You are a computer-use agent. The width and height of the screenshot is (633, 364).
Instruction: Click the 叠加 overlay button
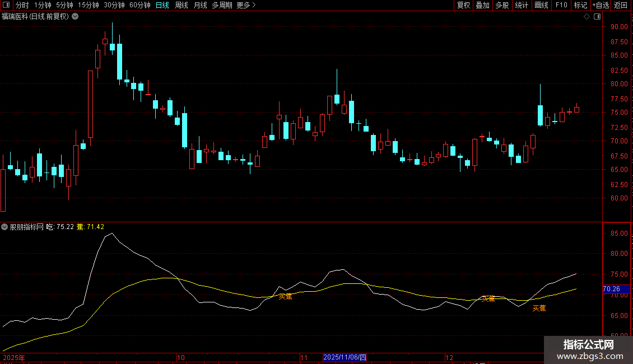482,5
